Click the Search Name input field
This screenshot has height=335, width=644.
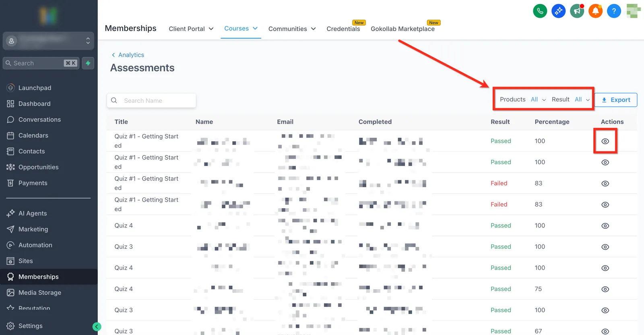[x=151, y=101]
